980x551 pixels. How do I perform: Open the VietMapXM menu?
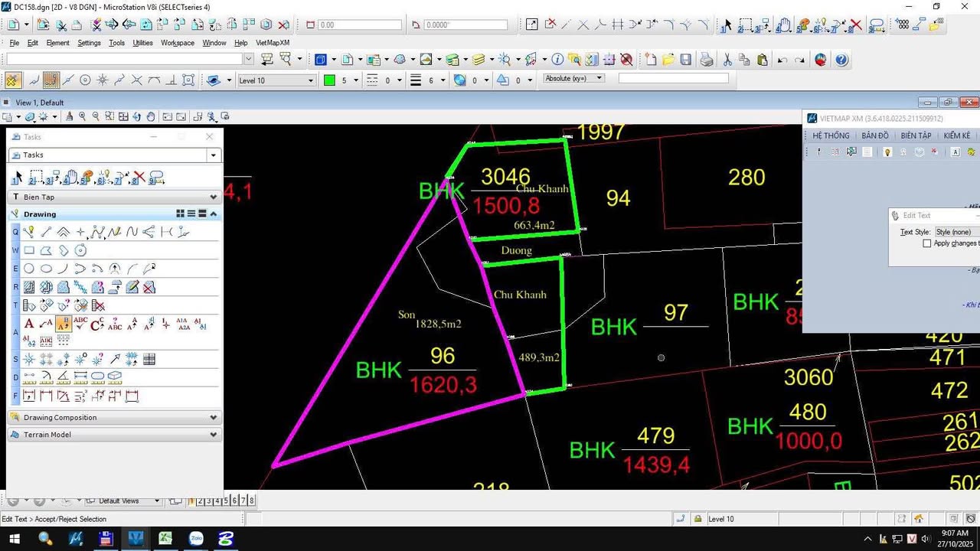(x=273, y=43)
